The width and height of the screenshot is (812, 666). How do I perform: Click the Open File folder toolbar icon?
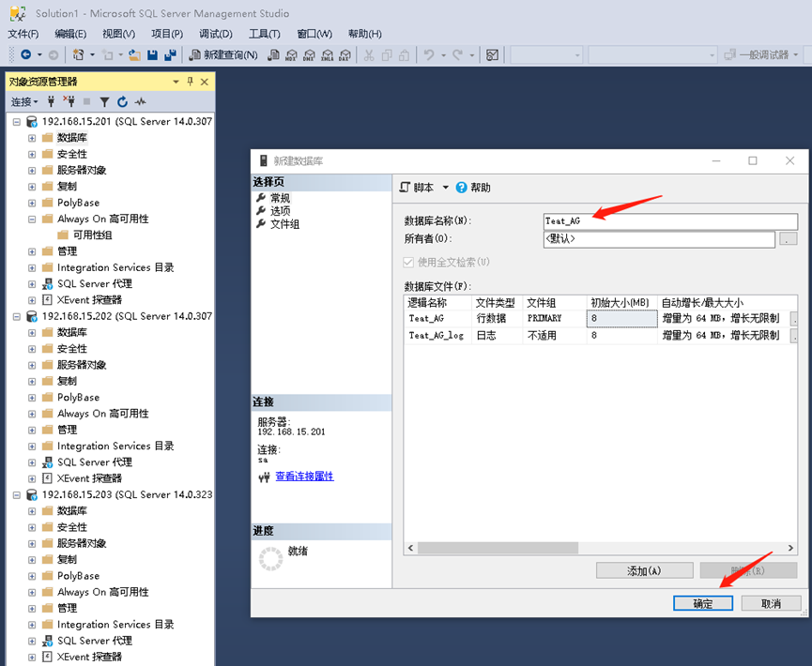[x=134, y=54]
